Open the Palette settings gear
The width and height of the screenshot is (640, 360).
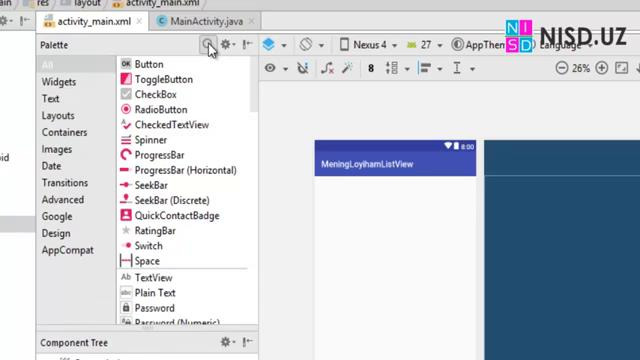[x=228, y=44]
